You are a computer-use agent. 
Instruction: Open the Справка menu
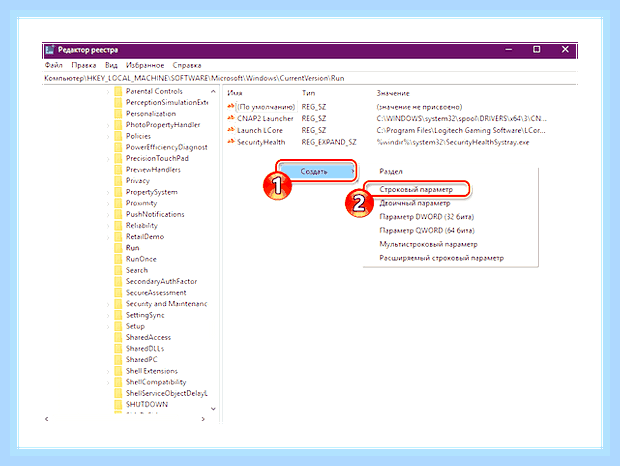point(187,65)
